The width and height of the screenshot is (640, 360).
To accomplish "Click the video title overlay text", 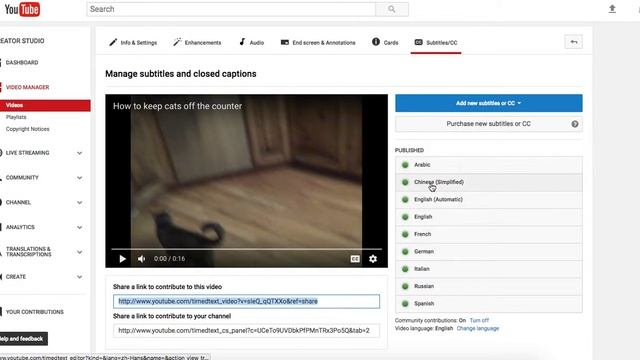I will (x=178, y=106).
